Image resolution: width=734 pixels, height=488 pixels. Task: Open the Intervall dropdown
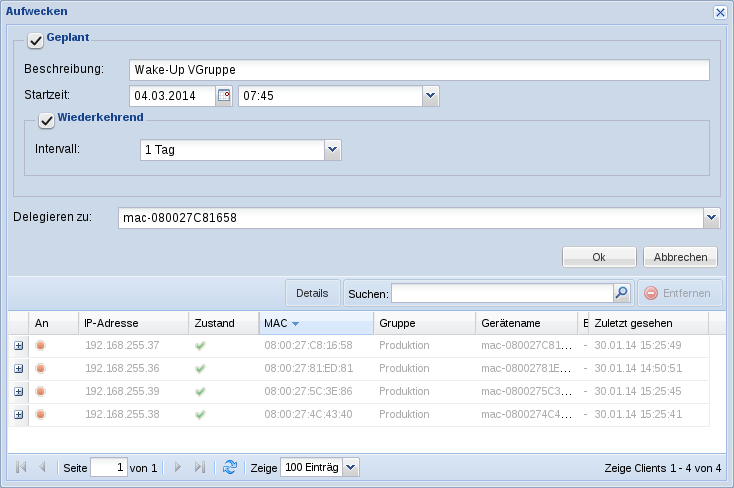(x=333, y=150)
